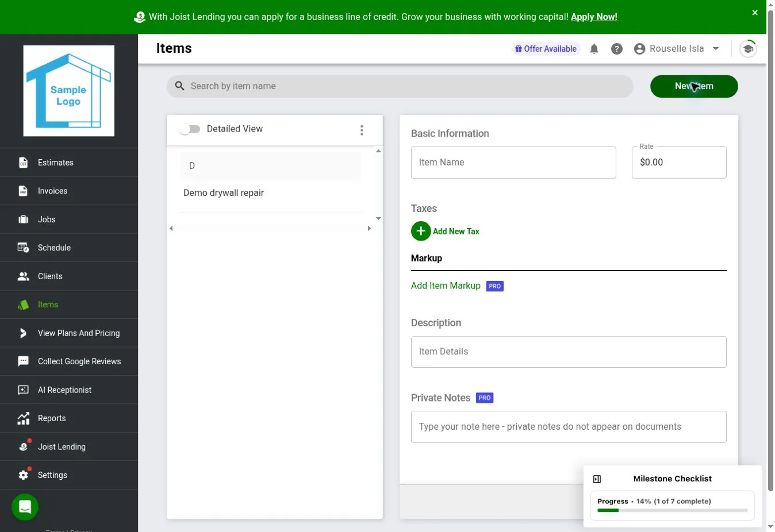Click the item list scroll left arrow
775x532 pixels.
171,228
